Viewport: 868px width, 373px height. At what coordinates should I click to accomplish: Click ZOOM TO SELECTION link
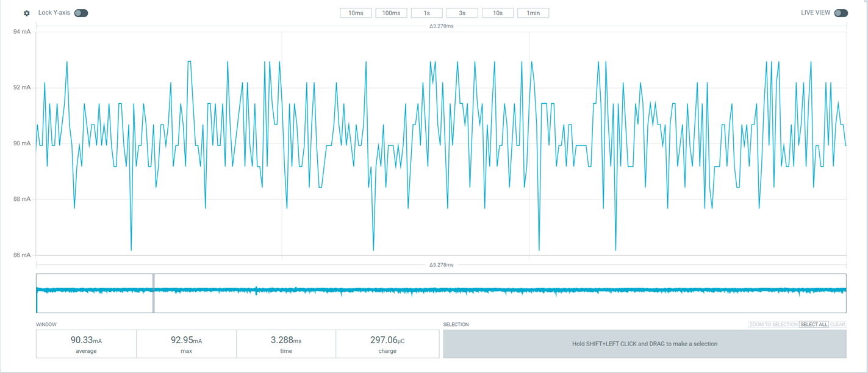coord(773,324)
